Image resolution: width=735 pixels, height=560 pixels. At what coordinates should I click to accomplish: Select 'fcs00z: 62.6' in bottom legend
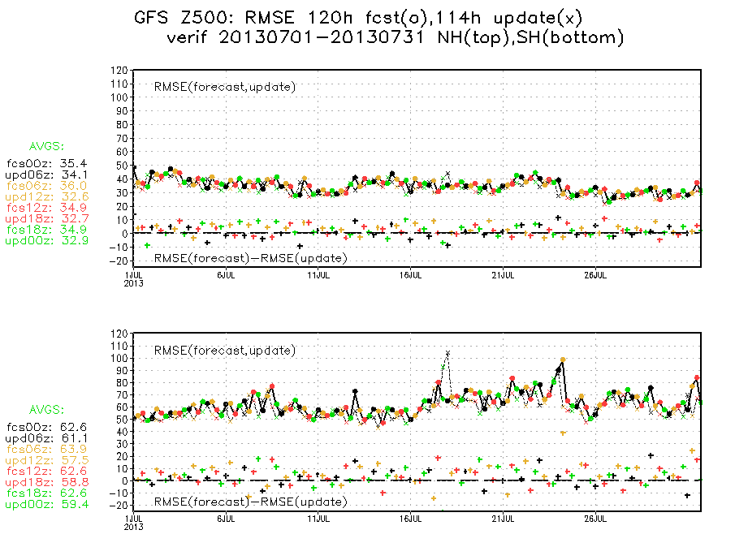pyautogui.click(x=47, y=427)
